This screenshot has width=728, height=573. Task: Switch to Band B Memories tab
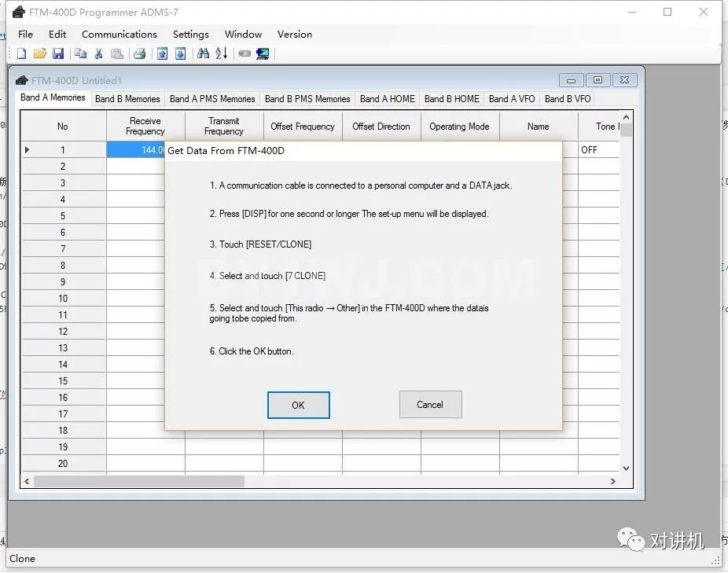coord(127,99)
